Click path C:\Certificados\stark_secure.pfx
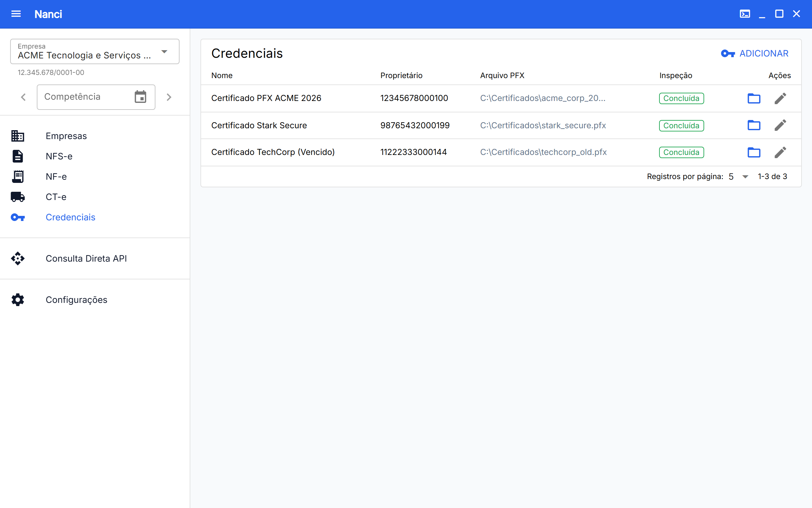 click(543, 125)
